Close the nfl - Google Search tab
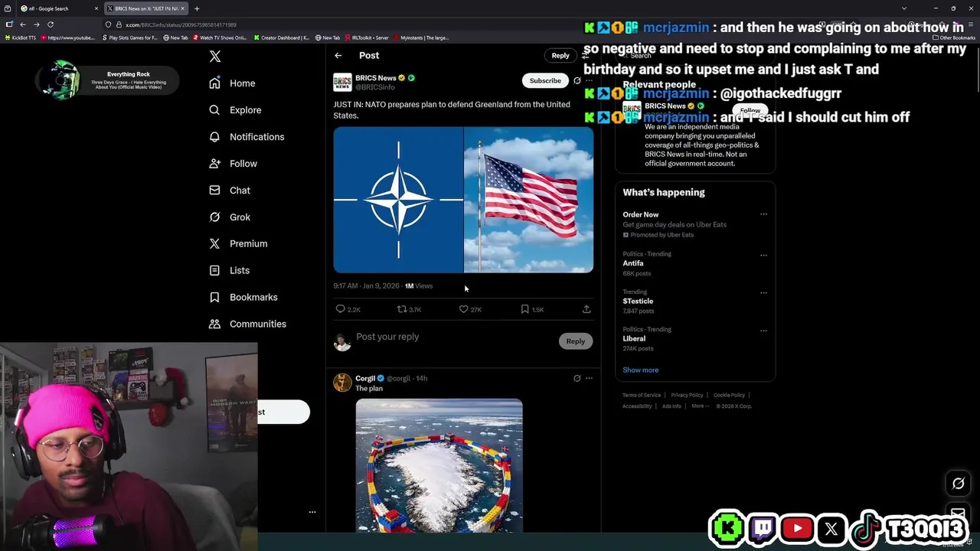Image resolution: width=980 pixels, height=551 pixels. point(96,8)
